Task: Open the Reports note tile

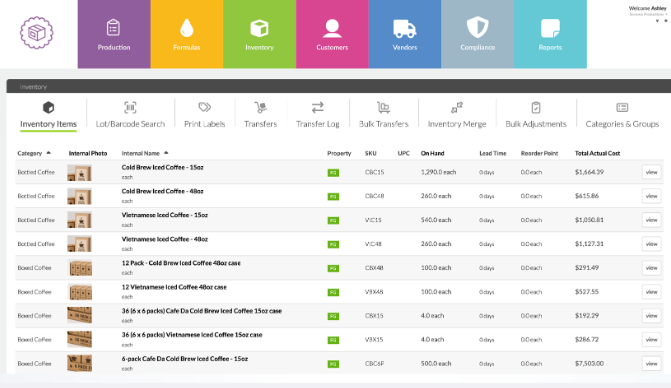Action: click(x=550, y=34)
